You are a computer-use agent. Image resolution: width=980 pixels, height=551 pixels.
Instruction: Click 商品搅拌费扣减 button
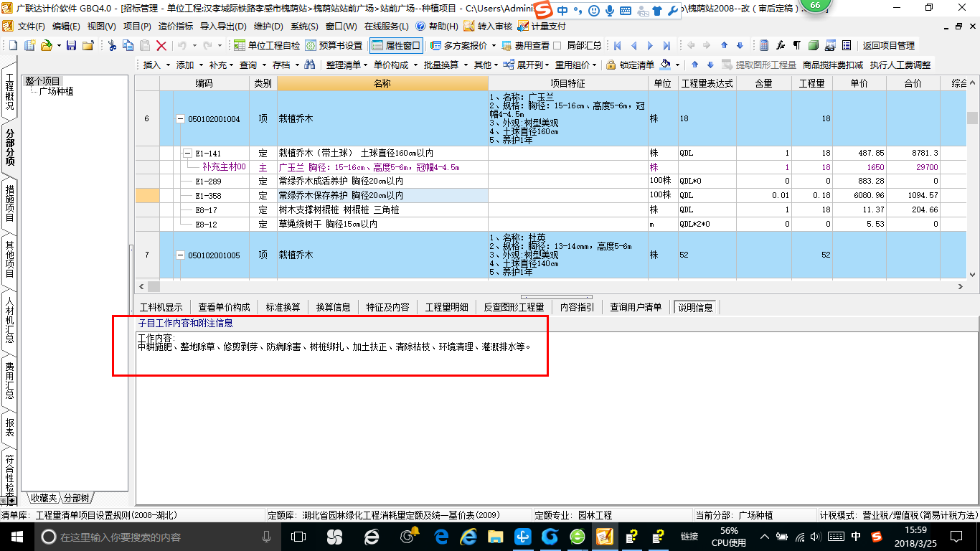pos(833,65)
